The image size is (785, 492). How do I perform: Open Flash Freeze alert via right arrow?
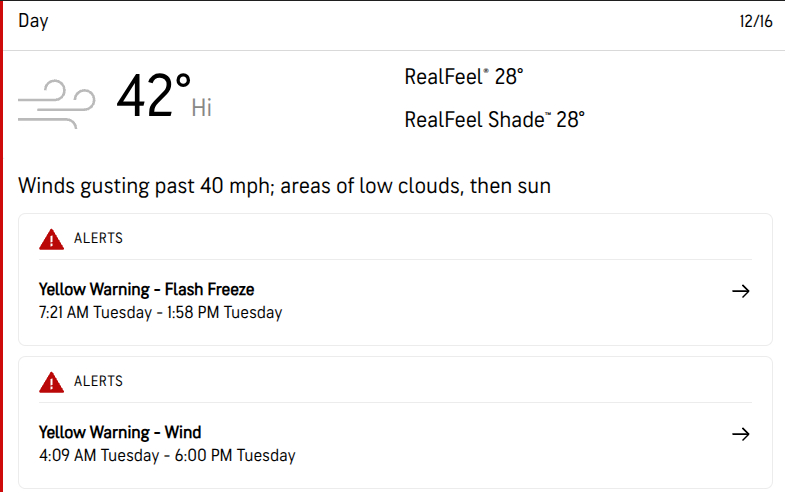pos(740,291)
